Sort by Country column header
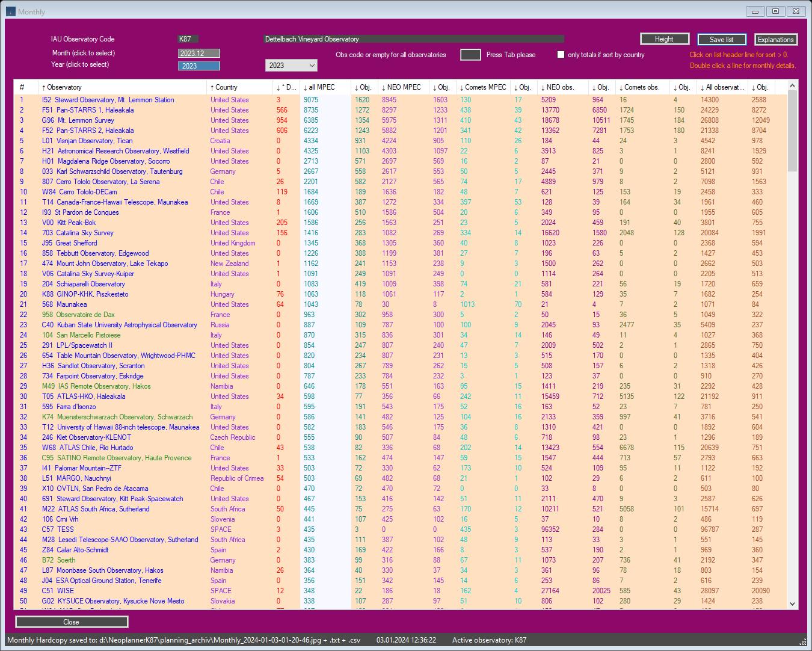Screen dimensions: 812x651 [240, 87]
